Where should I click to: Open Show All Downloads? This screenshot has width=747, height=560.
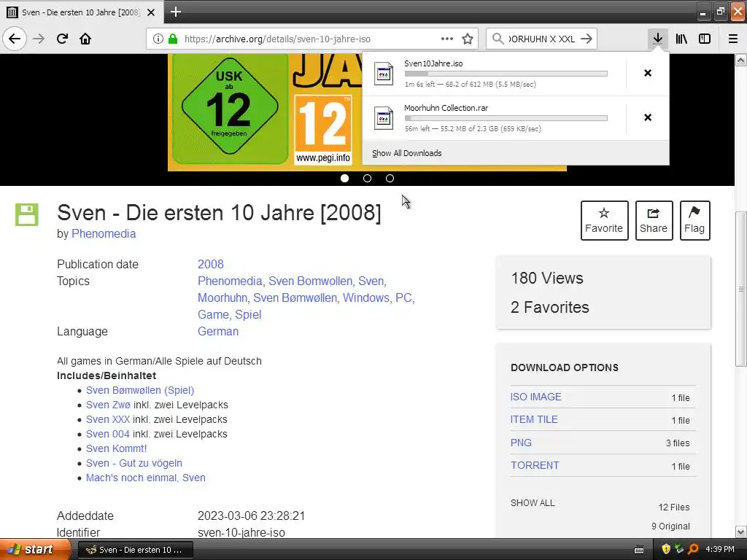pyautogui.click(x=407, y=153)
